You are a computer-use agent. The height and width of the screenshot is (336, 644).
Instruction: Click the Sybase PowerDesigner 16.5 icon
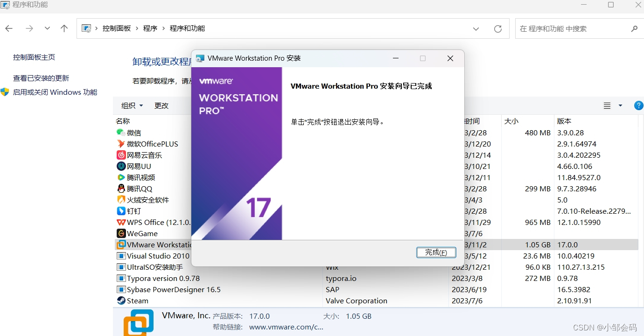pyautogui.click(x=121, y=289)
